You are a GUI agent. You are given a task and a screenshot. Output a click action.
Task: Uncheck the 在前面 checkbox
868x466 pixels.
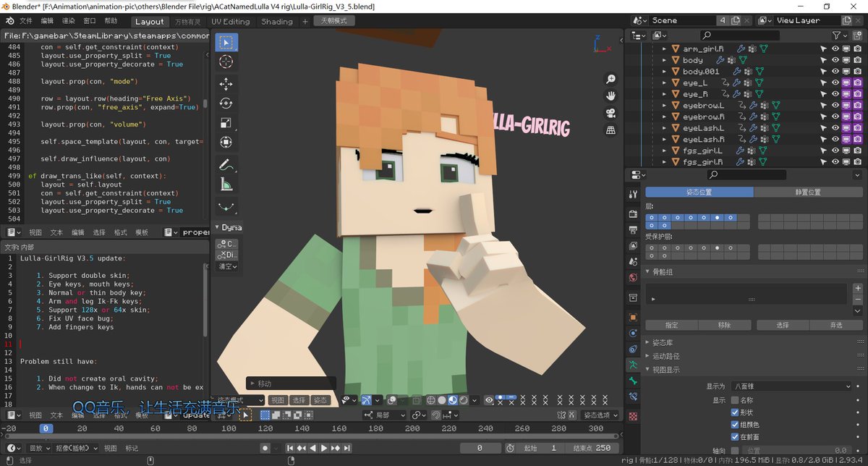click(x=735, y=437)
